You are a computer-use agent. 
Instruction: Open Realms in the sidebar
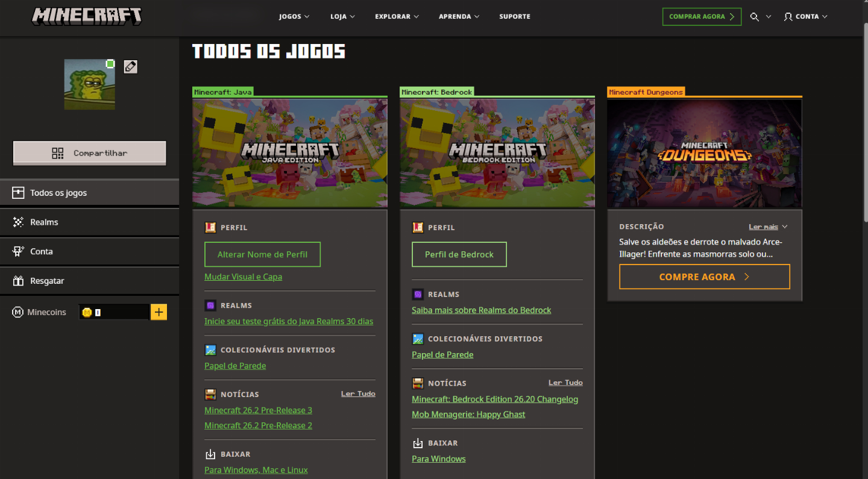tap(89, 222)
